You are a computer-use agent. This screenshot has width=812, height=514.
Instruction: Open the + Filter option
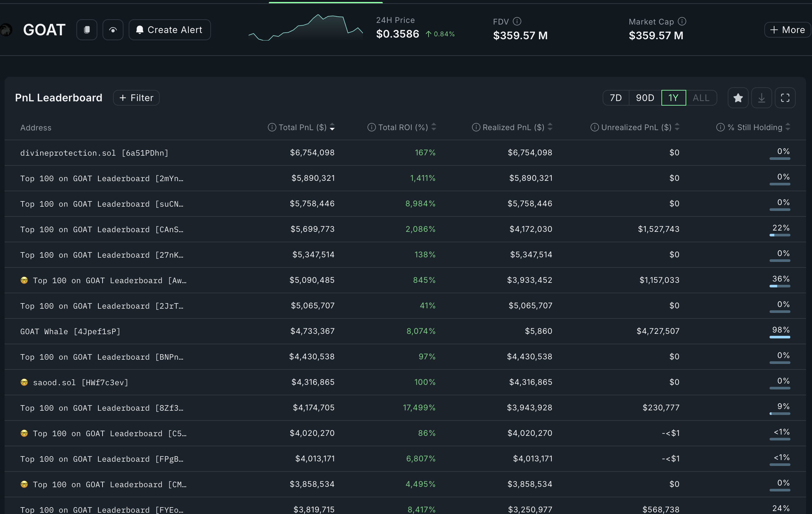click(136, 98)
